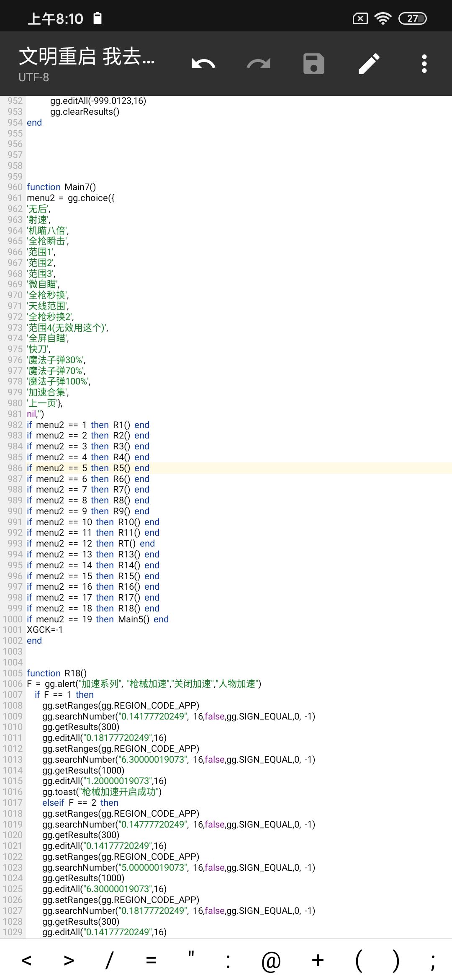452x980 pixels.
Task: Insert the at-sign symbol key
Action: point(271,962)
